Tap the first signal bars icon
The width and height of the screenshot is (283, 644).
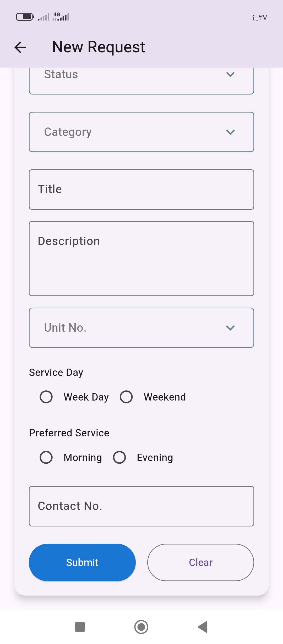click(43, 17)
